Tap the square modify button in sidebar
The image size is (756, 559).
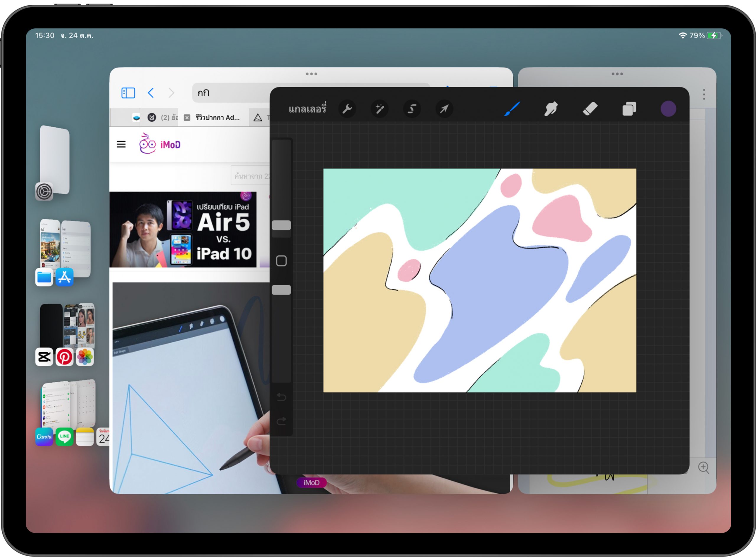pos(281,261)
